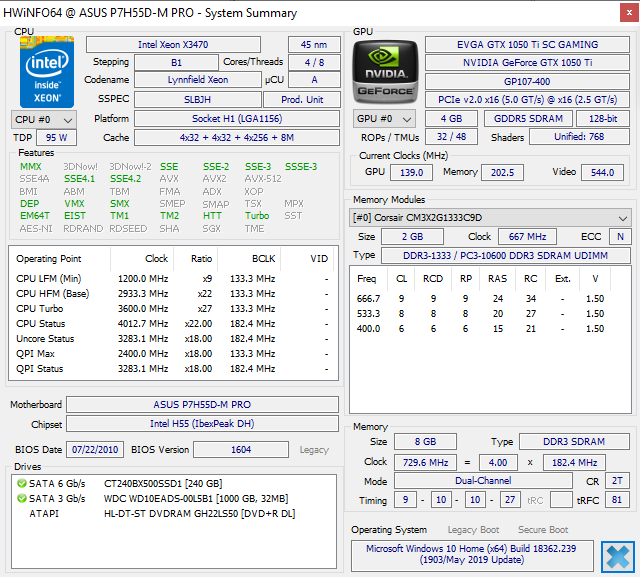The width and height of the screenshot is (640, 577).
Task: Expand the Corsair CM3X2G1333C9D memory module dropdown
Action: 490,218
